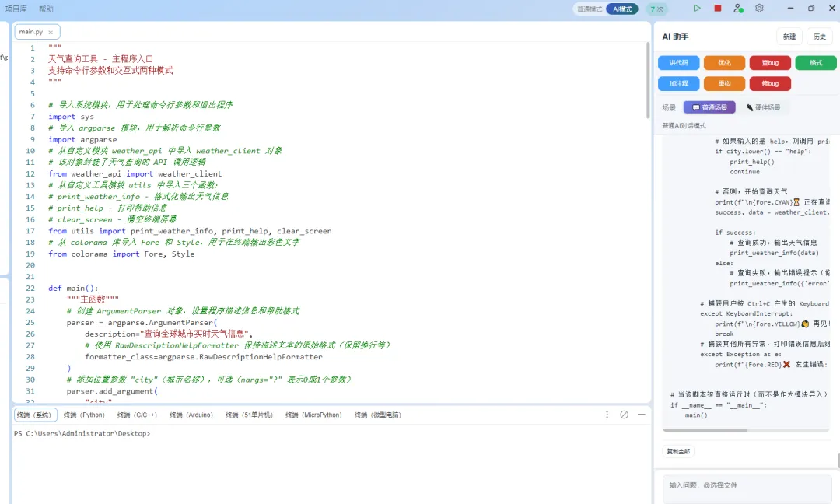This screenshot has width=840, height=504.
Task: Switch to the 终端 (微型电脑) tab
Action: click(x=378, y=415)
